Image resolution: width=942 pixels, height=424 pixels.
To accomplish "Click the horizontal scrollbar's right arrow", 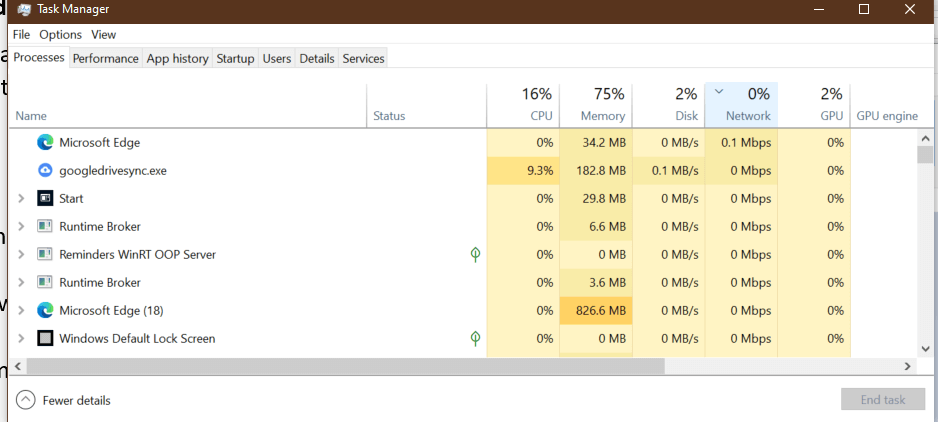I will click(908, 366).
